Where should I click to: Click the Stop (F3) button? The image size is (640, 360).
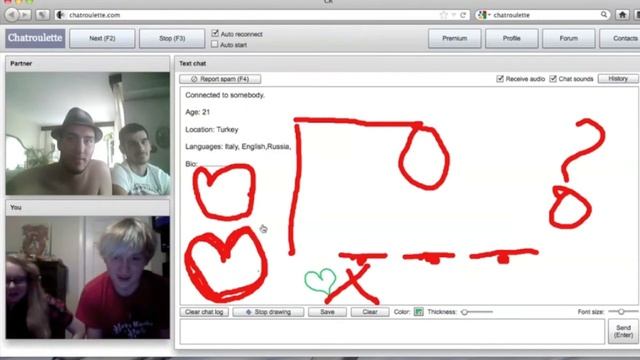click(x=172, y=38)
